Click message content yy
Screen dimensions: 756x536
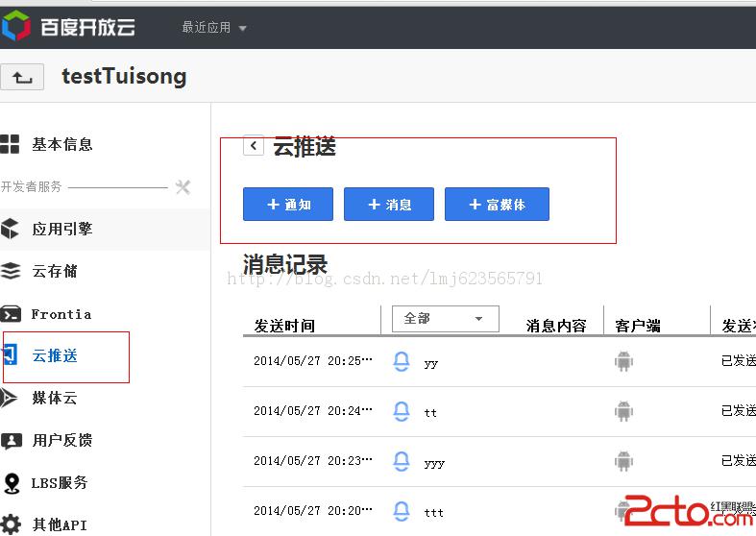tap(431, 364)
